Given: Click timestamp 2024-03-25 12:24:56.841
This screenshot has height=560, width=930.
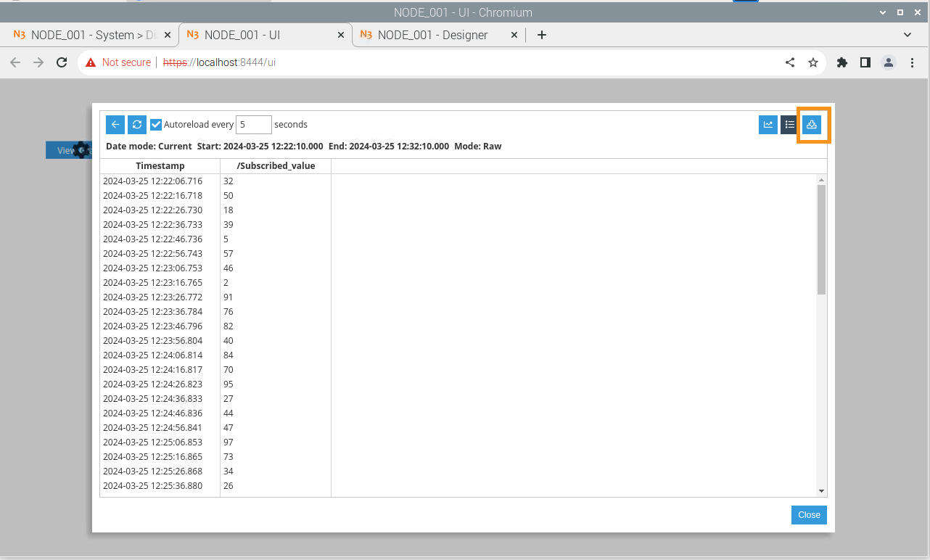Looking at the screenshot, I should coord(152,427).
